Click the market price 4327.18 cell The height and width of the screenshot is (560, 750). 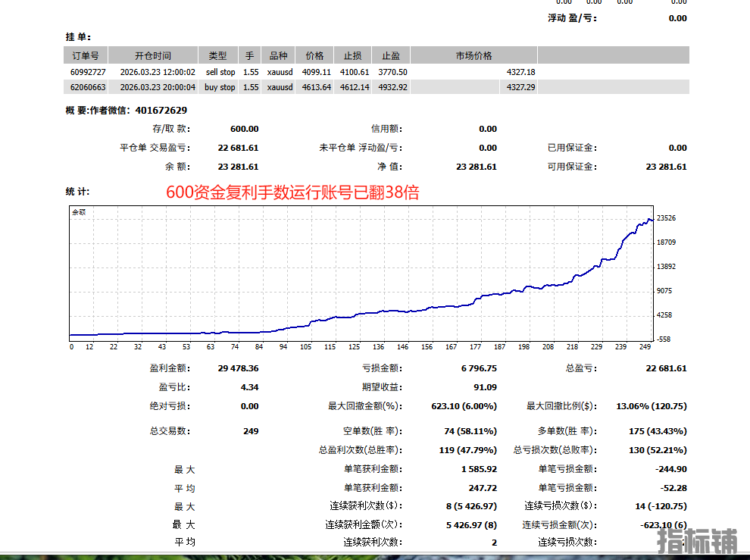[520, 72]
